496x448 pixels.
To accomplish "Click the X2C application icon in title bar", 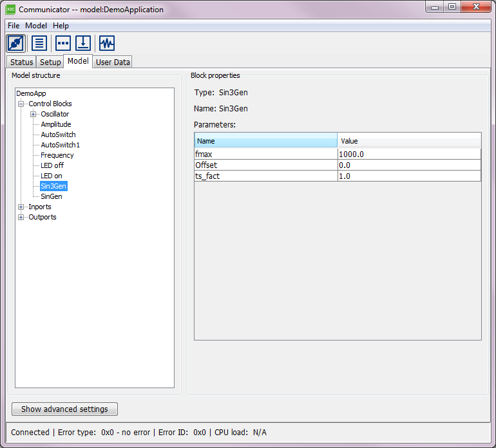I will (10, 10).
